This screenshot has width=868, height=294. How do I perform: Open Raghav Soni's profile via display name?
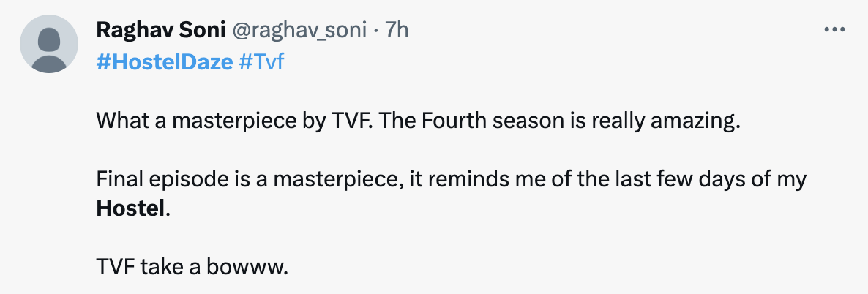coord(160,30)
